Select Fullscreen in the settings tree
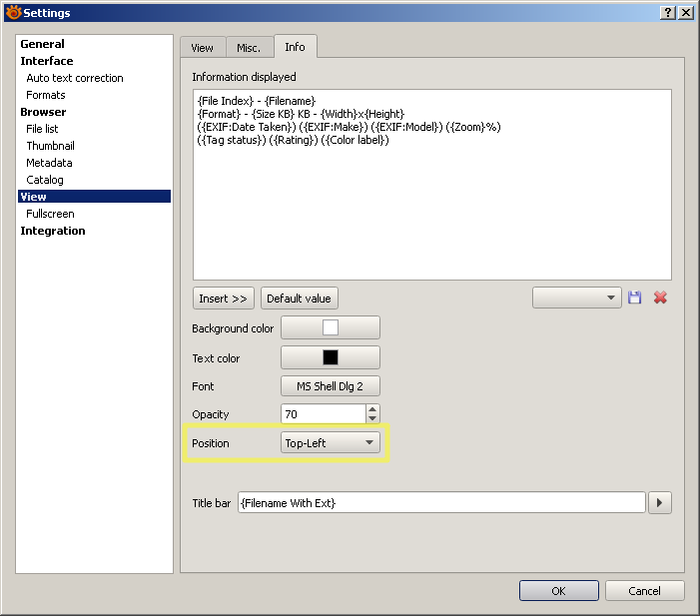The height and width of the screenshot is (616, 700). [50, 214]
